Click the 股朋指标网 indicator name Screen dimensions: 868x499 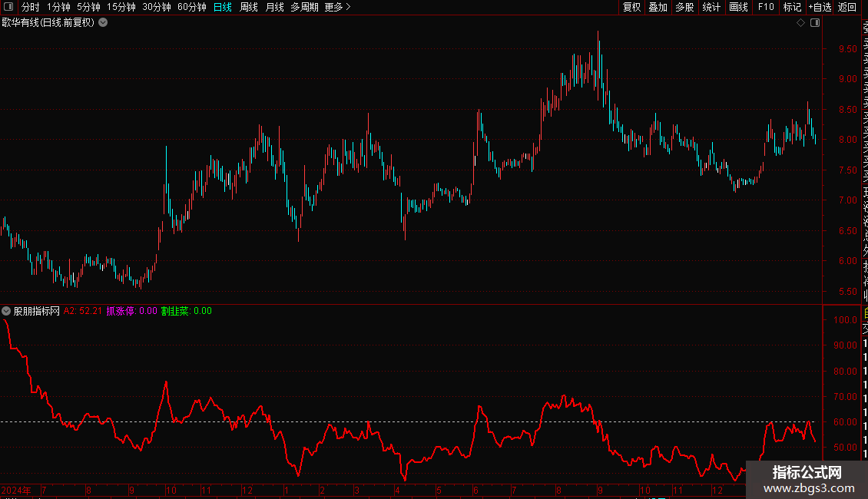coord(37,311)
